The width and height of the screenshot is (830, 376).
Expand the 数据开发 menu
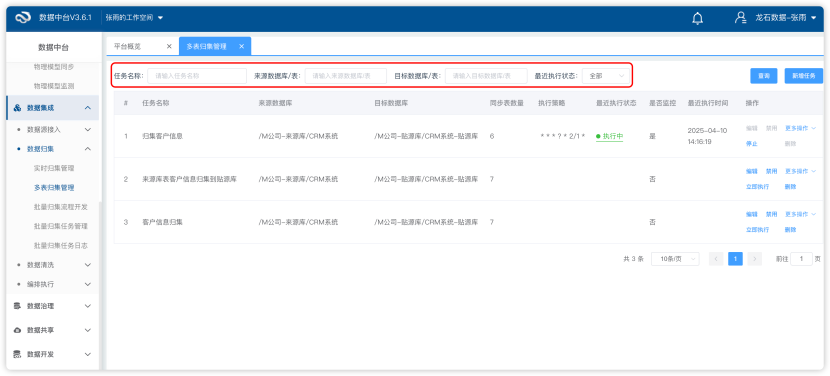pos(88,354)
